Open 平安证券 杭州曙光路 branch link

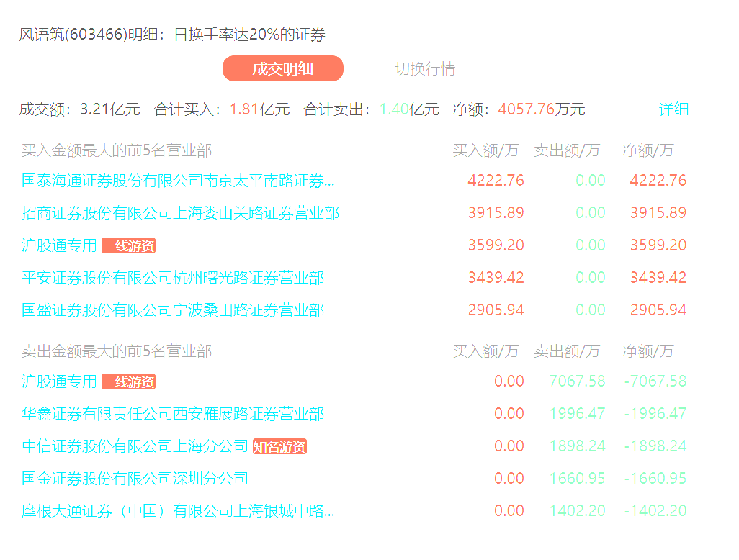pos(173,278)
